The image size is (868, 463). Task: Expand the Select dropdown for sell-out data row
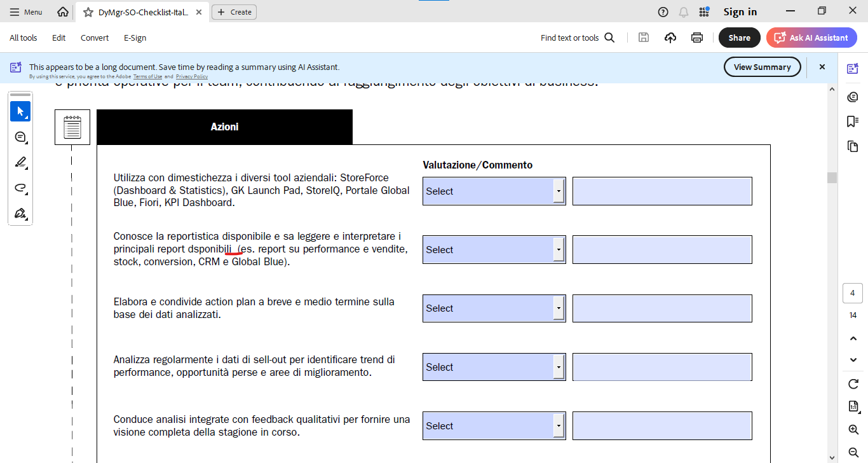(x=559, y=367)
